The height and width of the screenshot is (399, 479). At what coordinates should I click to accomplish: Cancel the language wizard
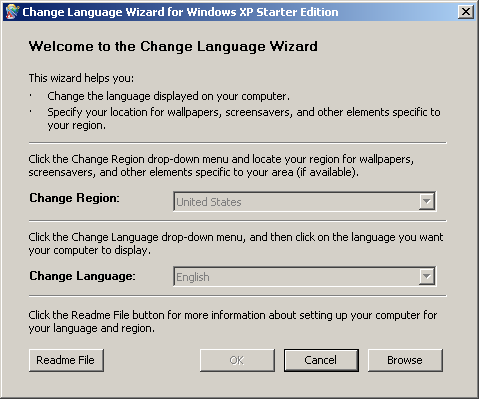pyautogui.click(x=321, y=360)
